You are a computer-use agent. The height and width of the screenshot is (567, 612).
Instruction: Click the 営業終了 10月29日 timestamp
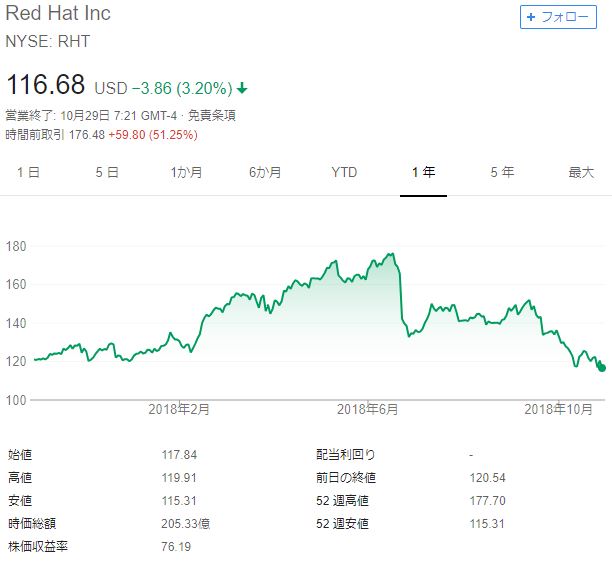[91, 116]
